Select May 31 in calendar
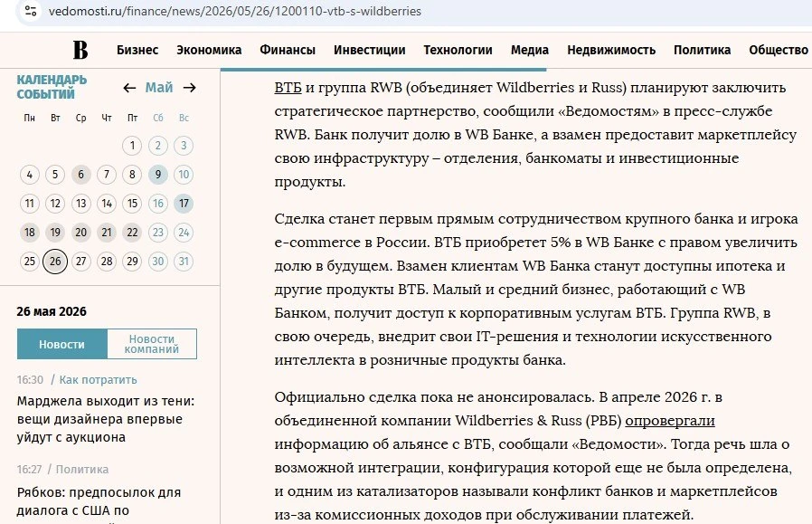Image resolution: width=812 pixels, height=524 pixels. pos(184,262)
